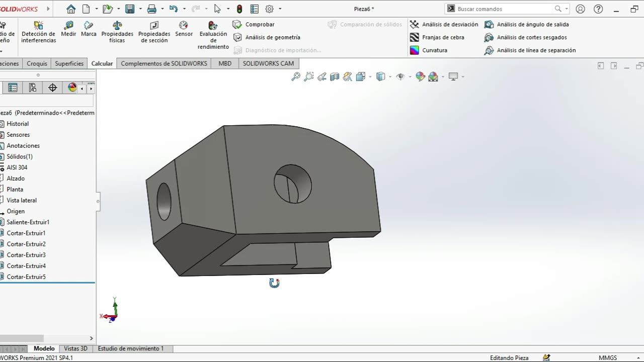Click the Comprobar button
The width and height of the screenshot is (644, 362).
pos(254,24)
